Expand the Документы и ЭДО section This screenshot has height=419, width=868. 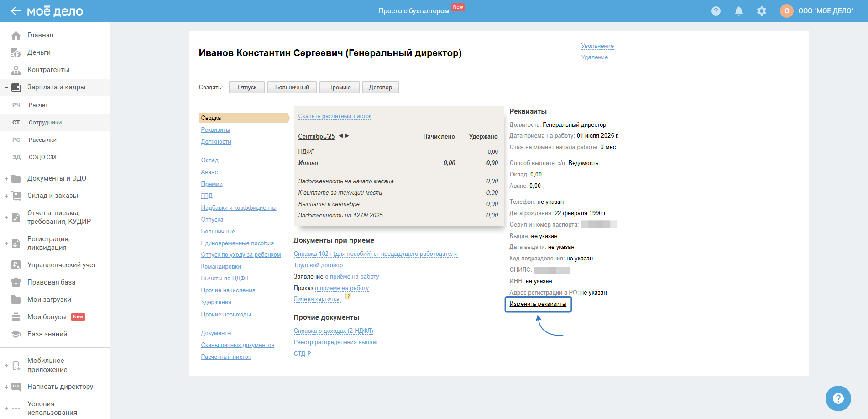[6, 179]
